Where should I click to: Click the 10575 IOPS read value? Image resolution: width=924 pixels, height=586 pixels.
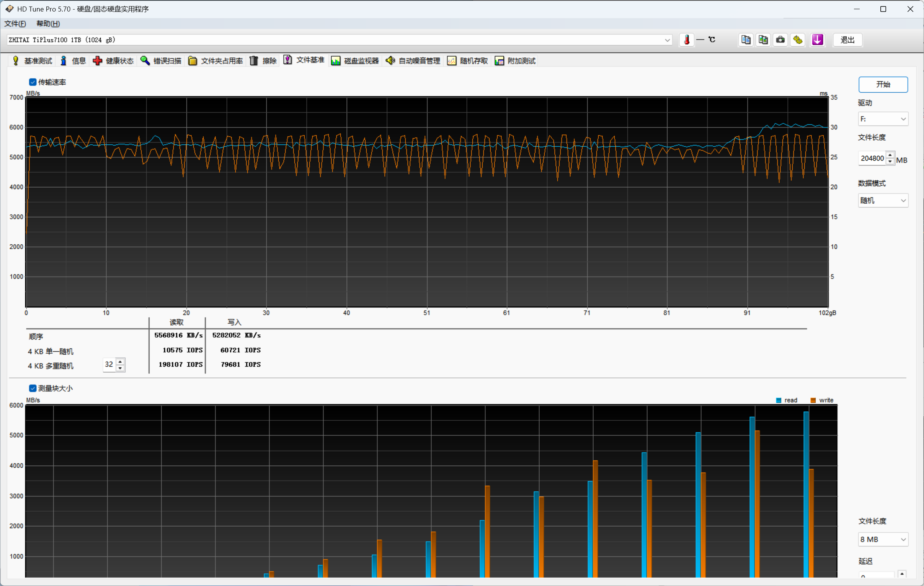coord(183,350)
